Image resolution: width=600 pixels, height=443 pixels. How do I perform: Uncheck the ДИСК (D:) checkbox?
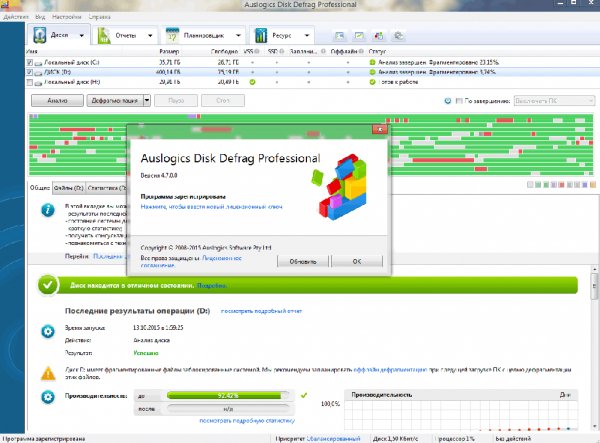point(30,72)
